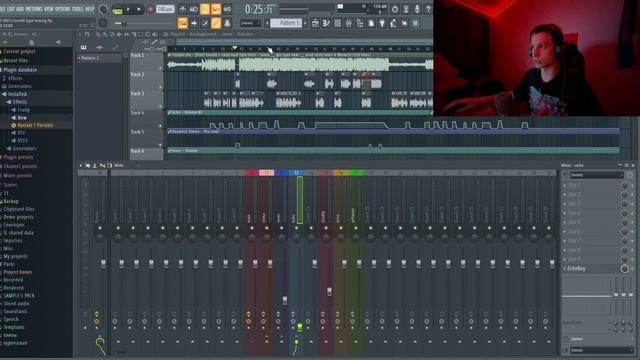Toggle the metronome icon
This screenshot has width=640, height=360.
183,9
